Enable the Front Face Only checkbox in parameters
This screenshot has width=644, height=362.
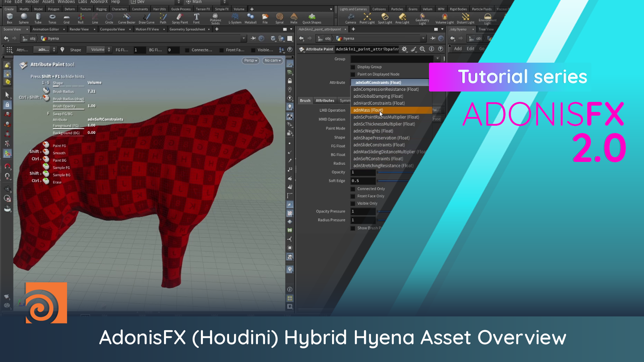pyautogui.click(x=353, y=196)
